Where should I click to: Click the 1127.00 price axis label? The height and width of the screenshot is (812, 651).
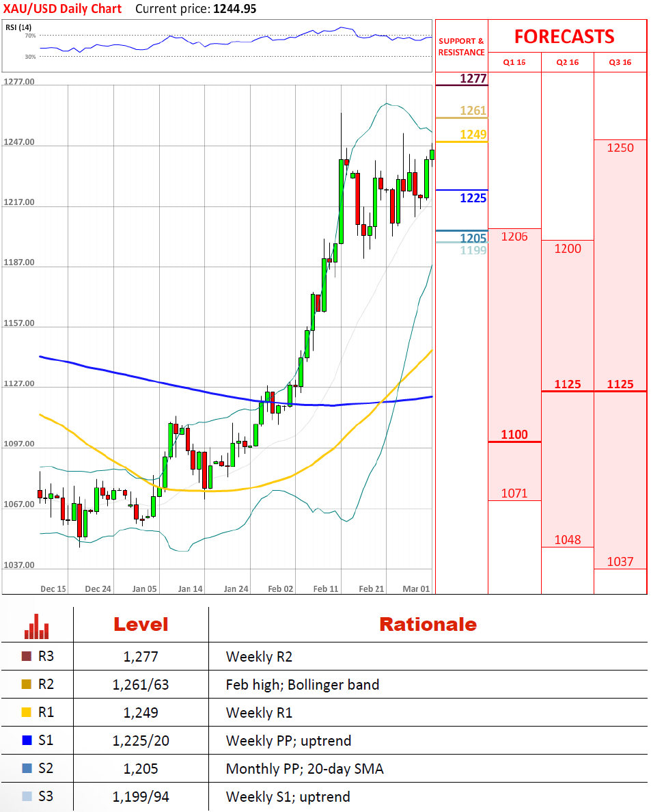coord(19,383)
